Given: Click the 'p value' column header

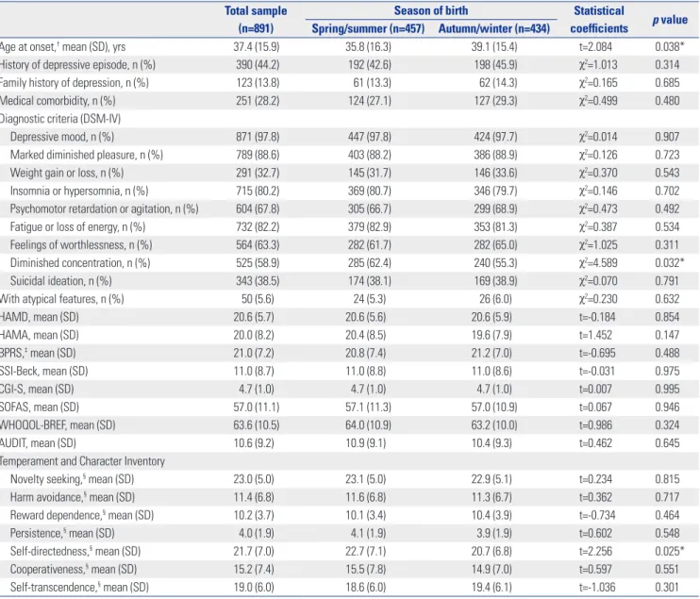Looking at the screenshot, I should 670,20.
